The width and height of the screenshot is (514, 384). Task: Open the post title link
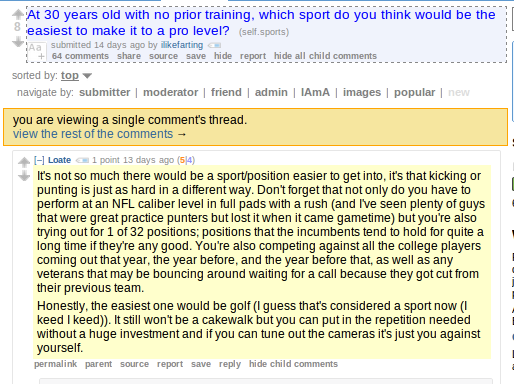[261, 22]
